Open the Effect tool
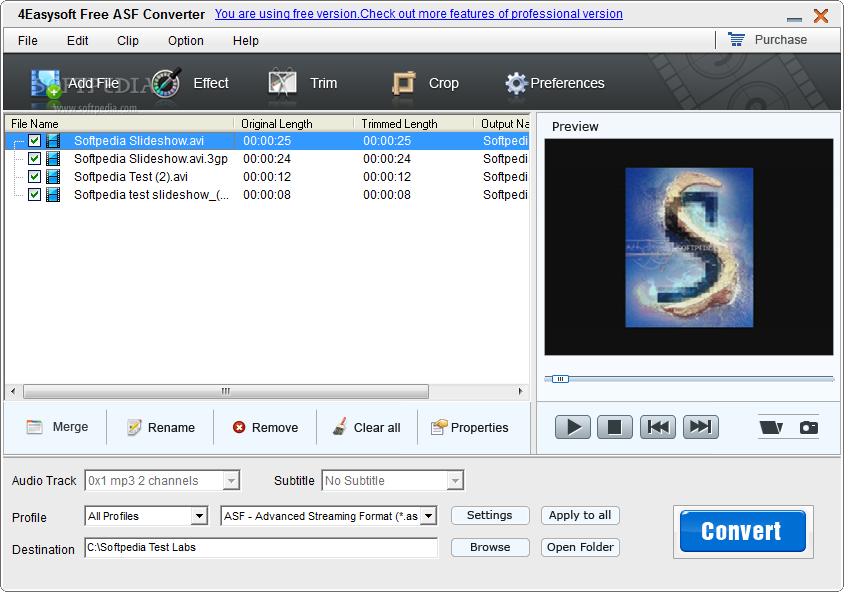The width and height of the screenshot is (844, 592). coord(191,83)
